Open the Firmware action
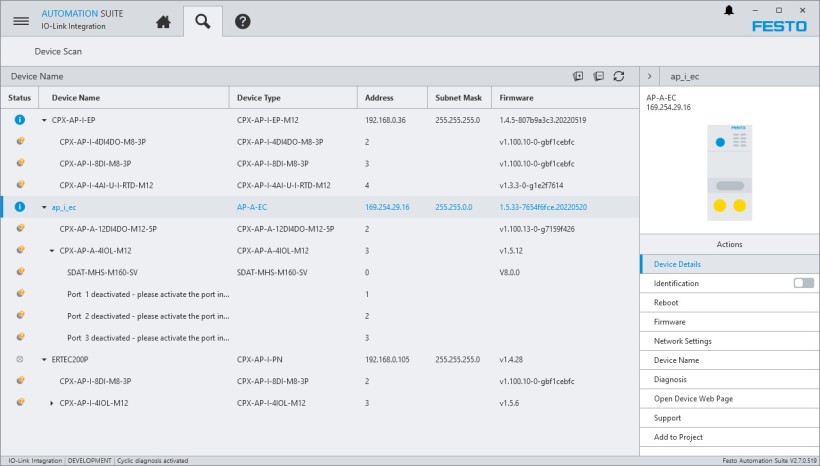This screenshot has height=466, width=820. coord(729,322)
